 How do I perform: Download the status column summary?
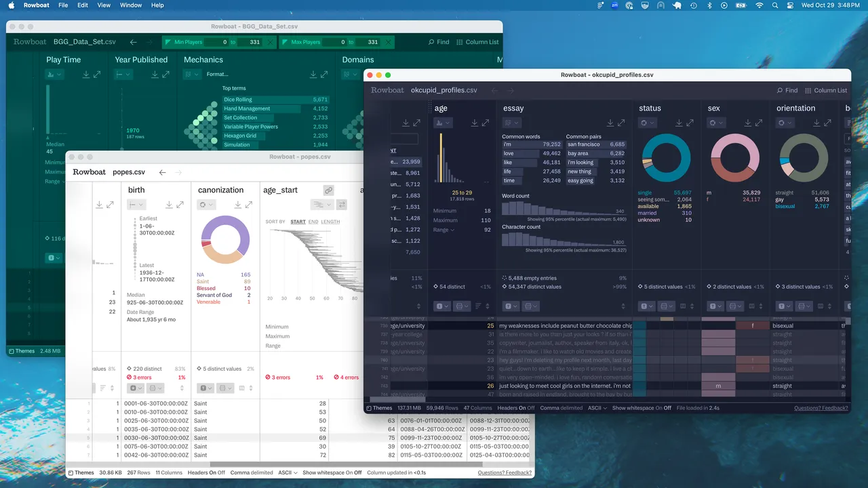pos(679,123)
